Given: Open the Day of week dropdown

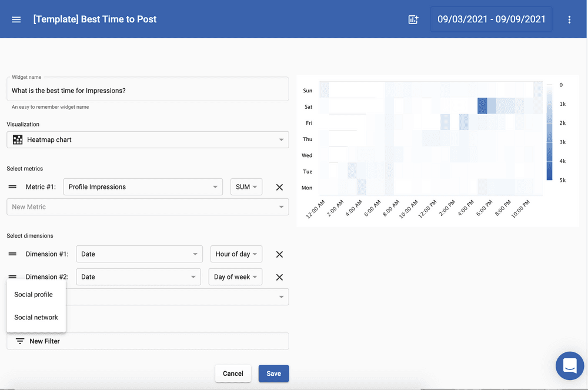Looking at the screenshot, I should 235,277.
